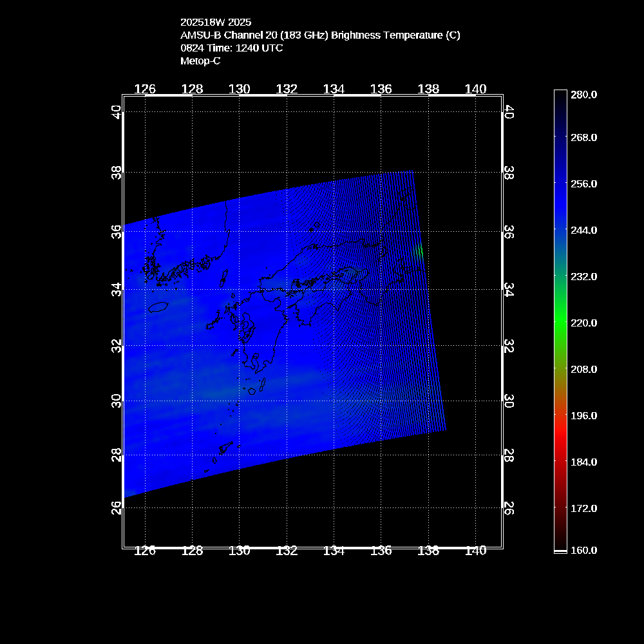Click the 0824 Time: 1240 UTC text
644x644 pixels.
231,48
